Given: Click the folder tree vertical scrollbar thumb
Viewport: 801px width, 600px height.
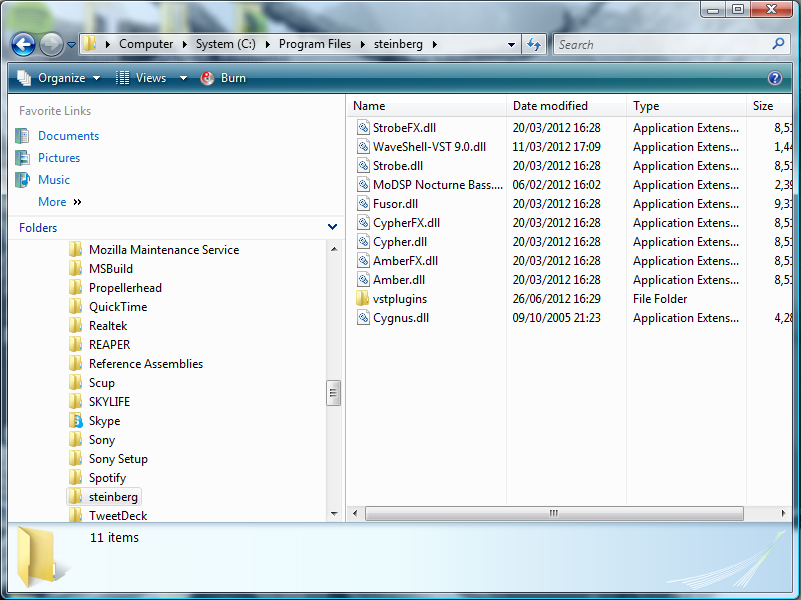Looking at the screenshot, I should click(x=333, y=393).
